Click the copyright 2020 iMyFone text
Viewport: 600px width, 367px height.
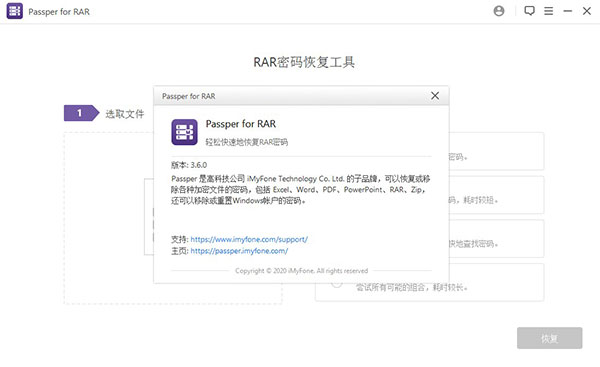pos(302,271)
